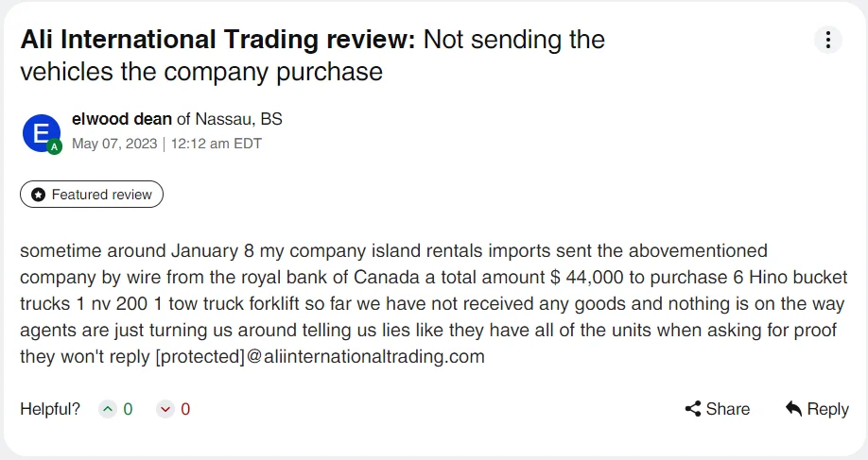Click the Share text label
The width and height of the screenshot is (868, 460).
[727, 409]
